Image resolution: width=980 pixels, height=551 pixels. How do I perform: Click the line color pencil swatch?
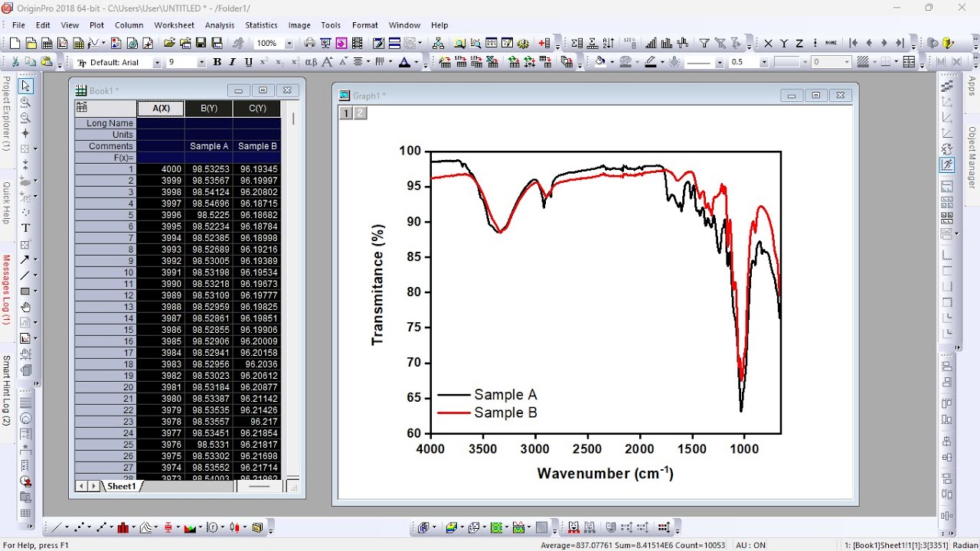(650, 62)
